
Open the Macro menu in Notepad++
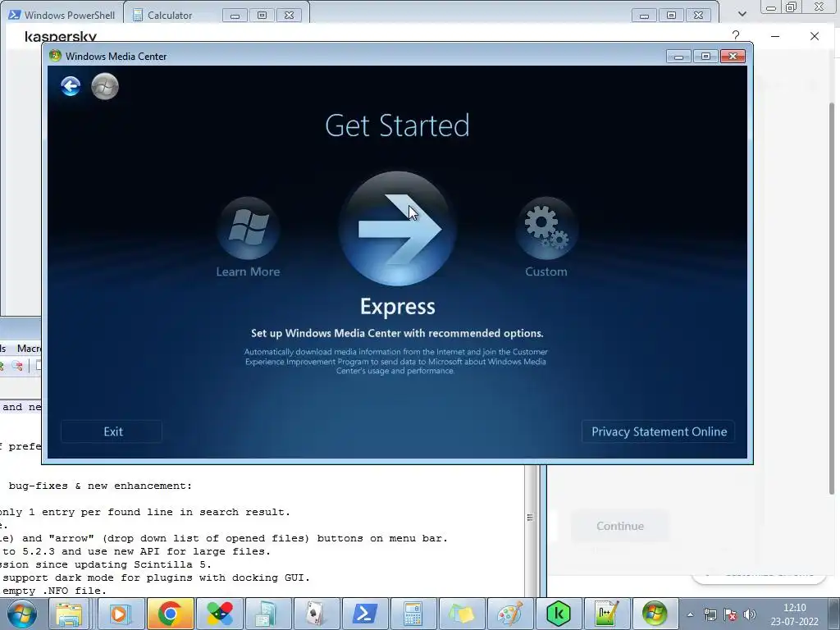tap(29, 348)
